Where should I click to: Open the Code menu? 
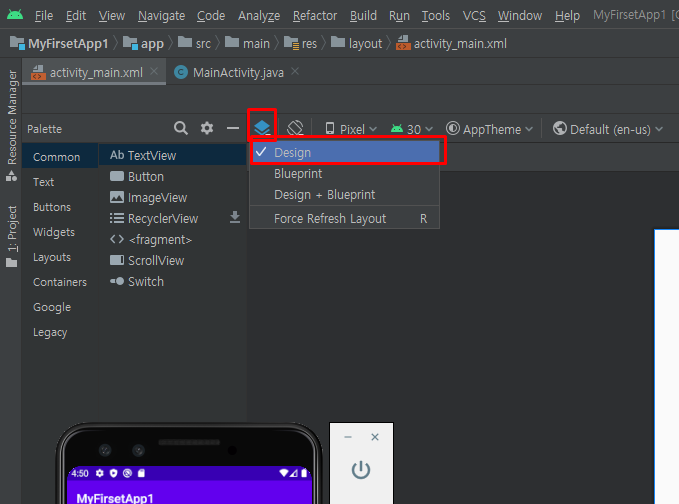(x=211, y=16)
